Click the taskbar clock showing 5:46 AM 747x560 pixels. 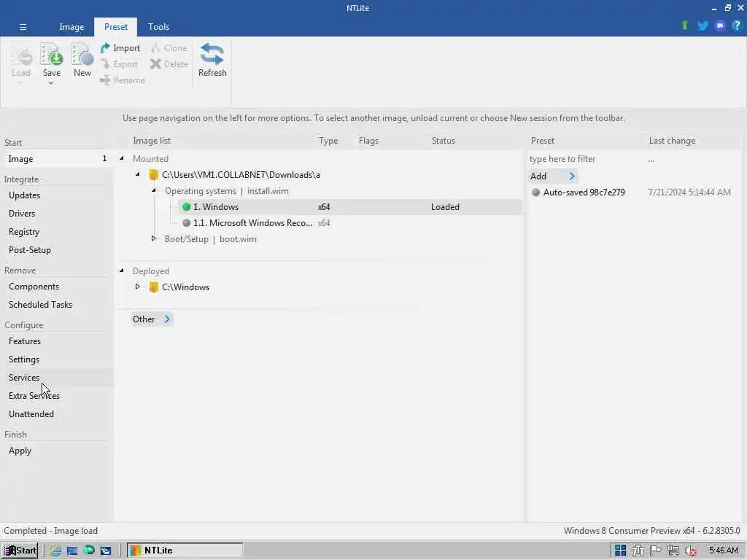(723, 551)
